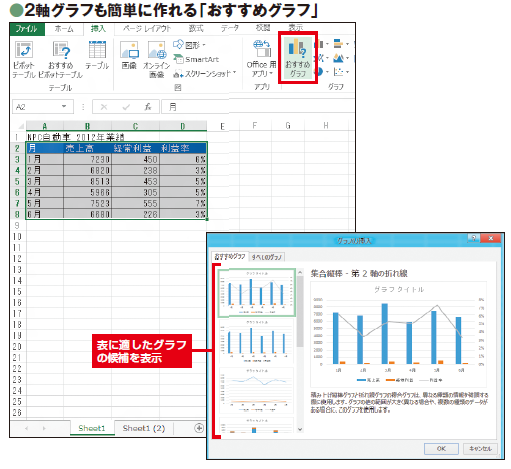Image resolution: width=511 pixels, height=469 pixels.
Task: Open Recommended PivotTables (おすすめピボットテーブル)
Action: pos(61,59)
